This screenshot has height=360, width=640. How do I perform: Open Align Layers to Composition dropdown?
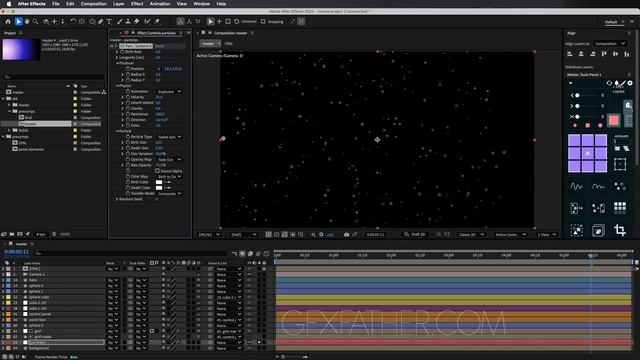(609, 43)
